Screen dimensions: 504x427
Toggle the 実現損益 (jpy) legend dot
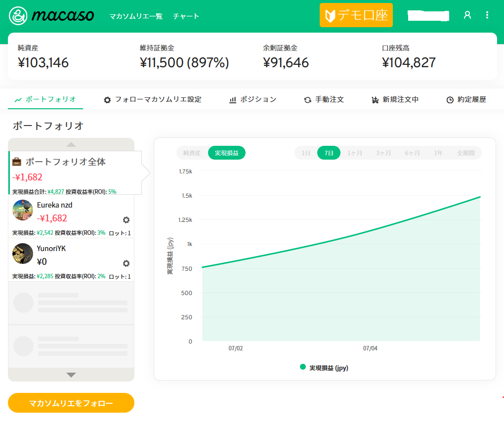[303, 367]
